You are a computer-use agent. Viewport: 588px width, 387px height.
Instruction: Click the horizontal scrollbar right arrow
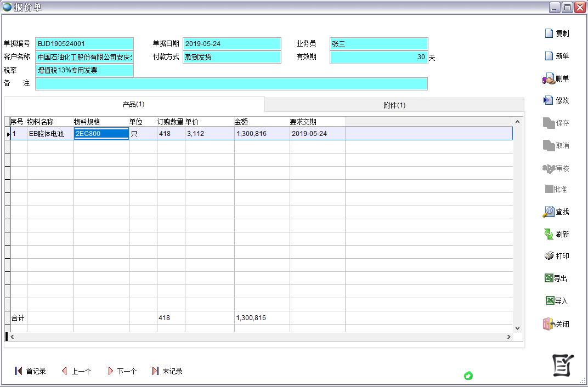tap(509, 337)
